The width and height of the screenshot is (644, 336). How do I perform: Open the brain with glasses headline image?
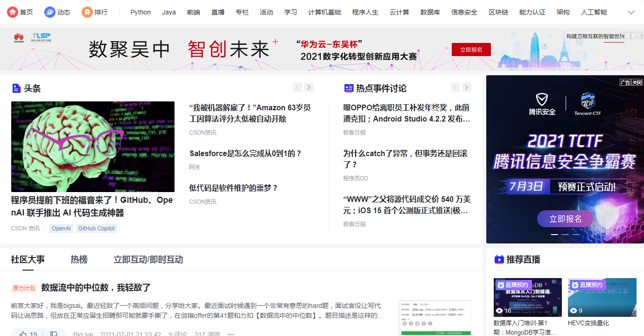[x=93, y=147]
